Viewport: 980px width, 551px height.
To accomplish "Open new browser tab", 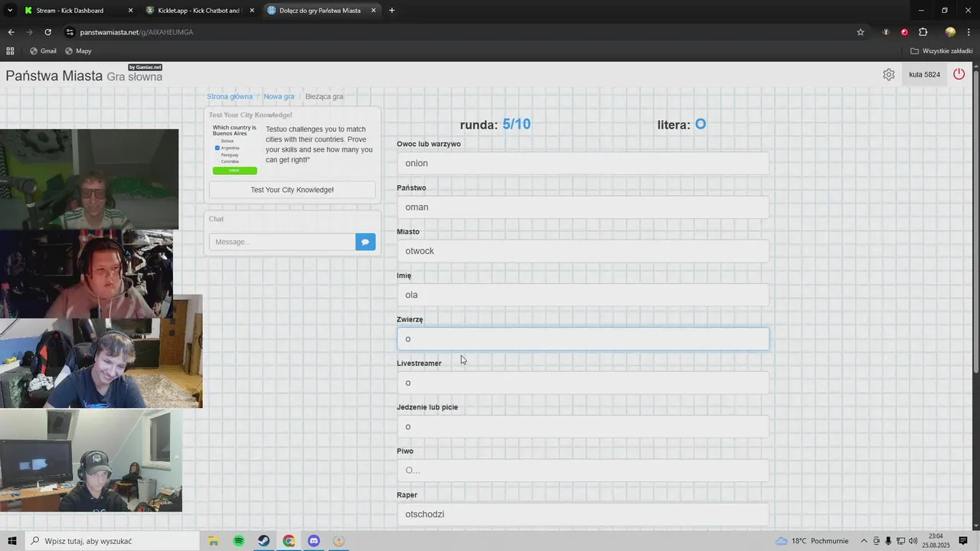I will click(392, 11).
